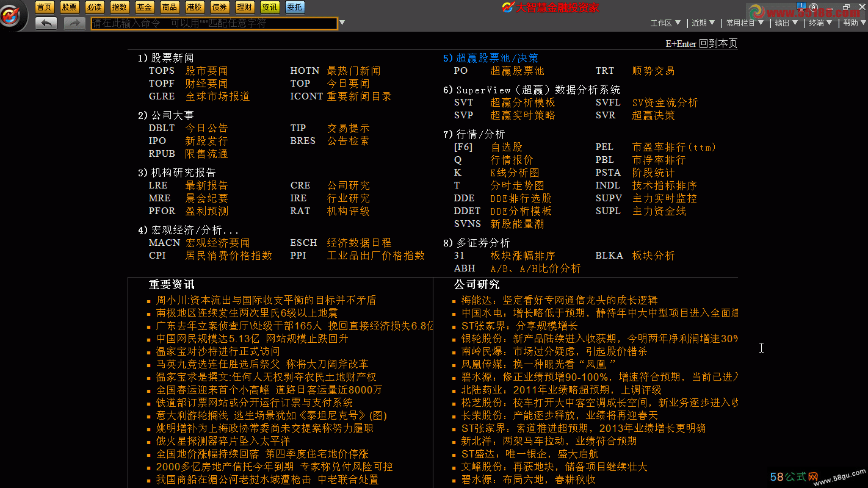Go back with the left arrow button
The image size is (868, 488).
46,23
